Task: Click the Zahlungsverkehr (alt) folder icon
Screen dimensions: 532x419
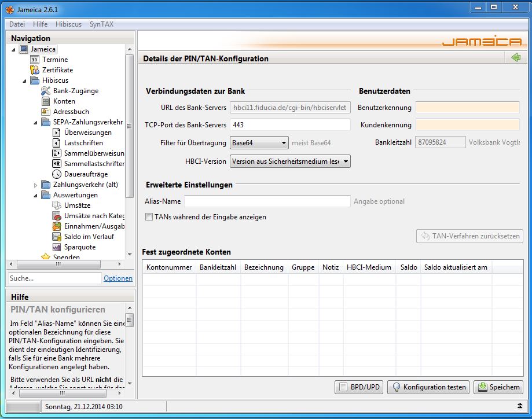Action: click(x=46, y=185)
